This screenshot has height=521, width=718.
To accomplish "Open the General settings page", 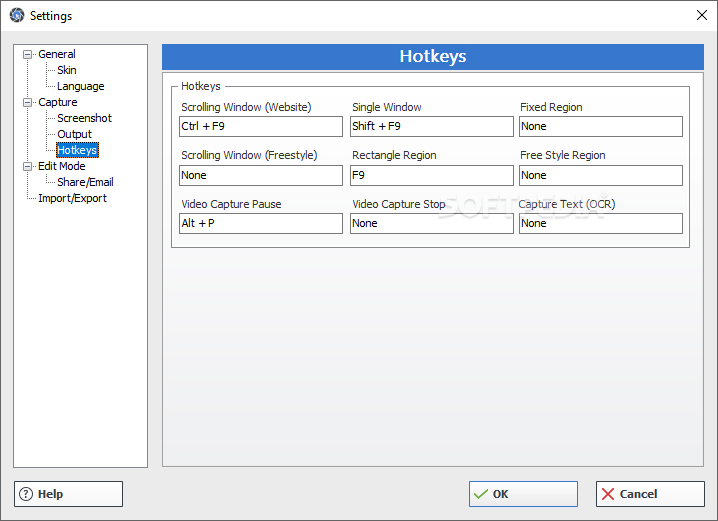I will tap(57, 54).
